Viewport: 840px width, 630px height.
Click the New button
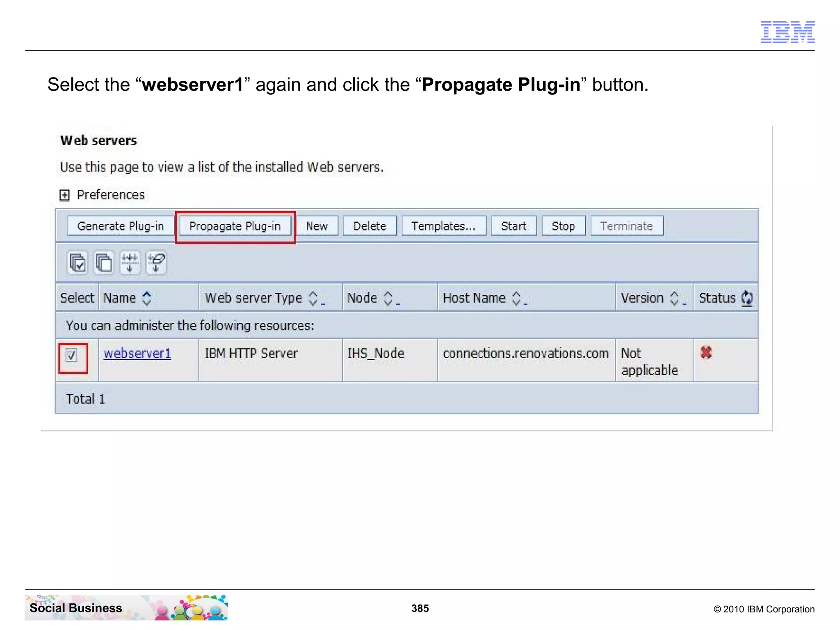click(x=317, y=226)
